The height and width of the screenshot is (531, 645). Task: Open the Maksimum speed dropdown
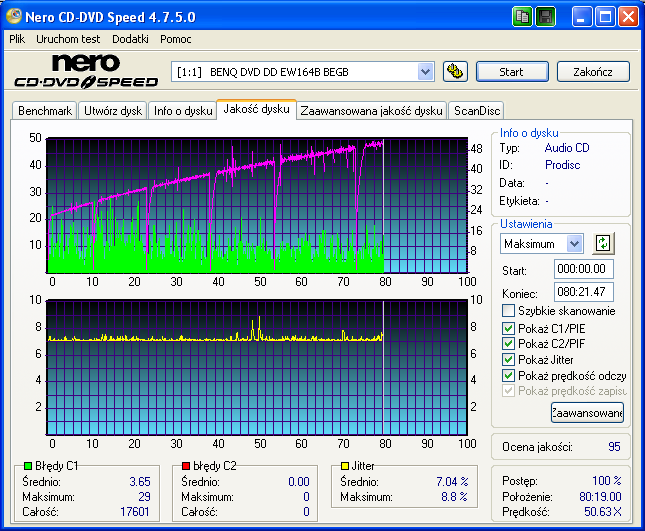coord(575,243)
